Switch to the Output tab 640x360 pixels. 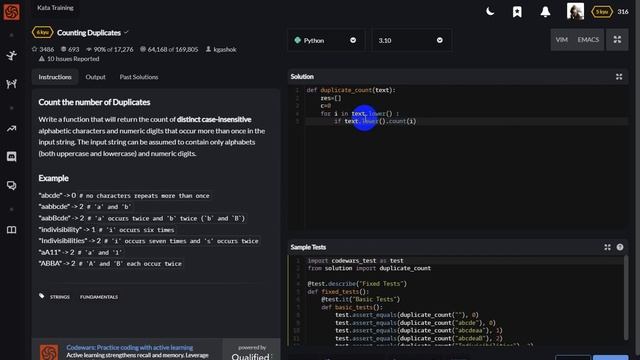(96, 77)
